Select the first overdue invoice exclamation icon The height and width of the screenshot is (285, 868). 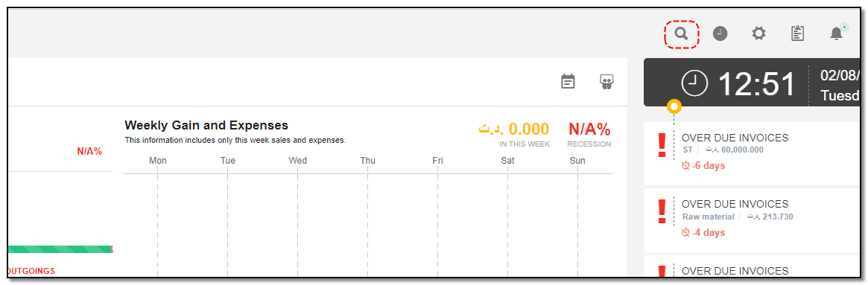pos(661,145)
